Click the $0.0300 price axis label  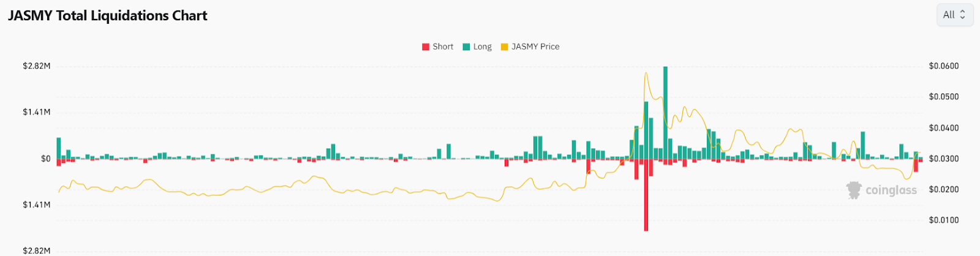pyautogui.click(x=944, y=159)
